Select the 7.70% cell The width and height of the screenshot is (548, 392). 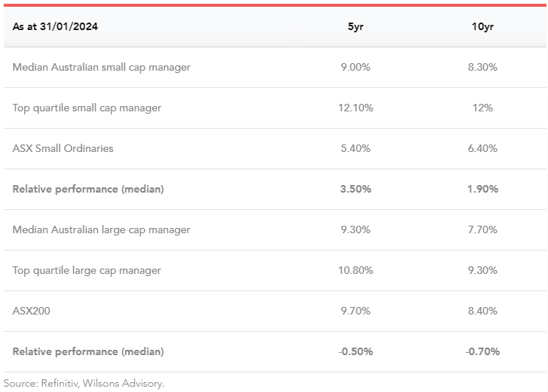[483, 229]
